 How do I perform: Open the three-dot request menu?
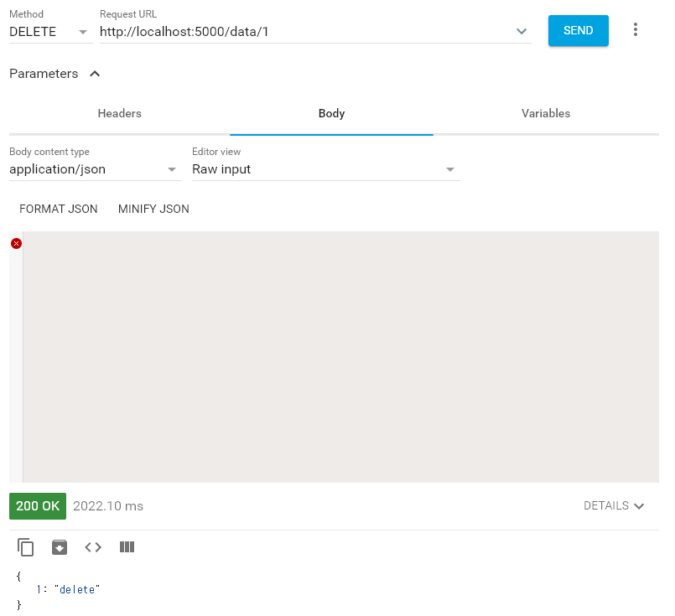(x=635, y=29)
